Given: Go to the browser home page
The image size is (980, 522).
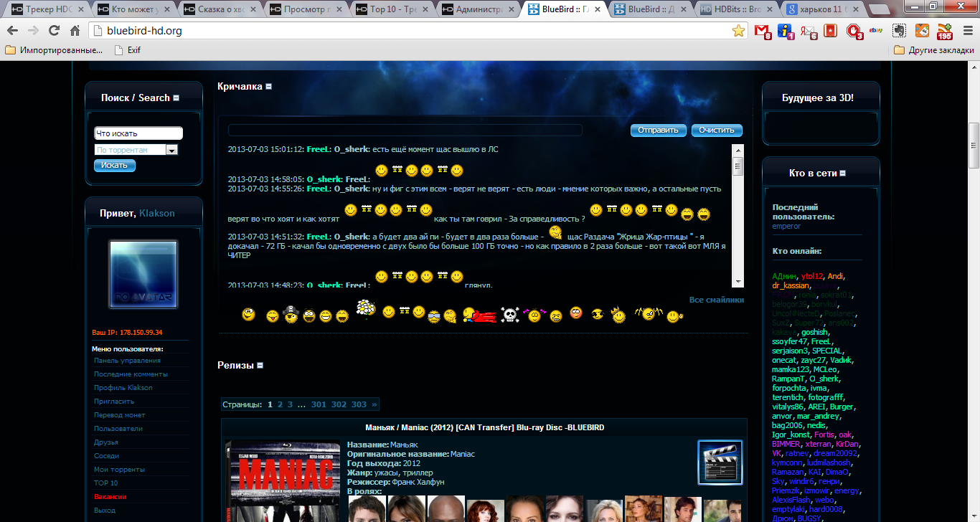Looking at the screenshot, I should click(x=75, y=31).
